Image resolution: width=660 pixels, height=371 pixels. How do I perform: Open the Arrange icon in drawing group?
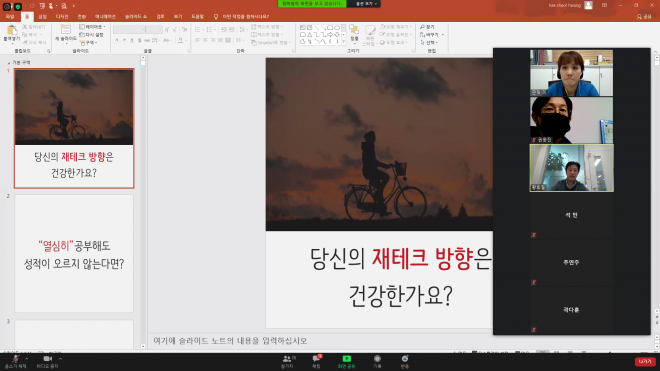[x=354, y=33]
